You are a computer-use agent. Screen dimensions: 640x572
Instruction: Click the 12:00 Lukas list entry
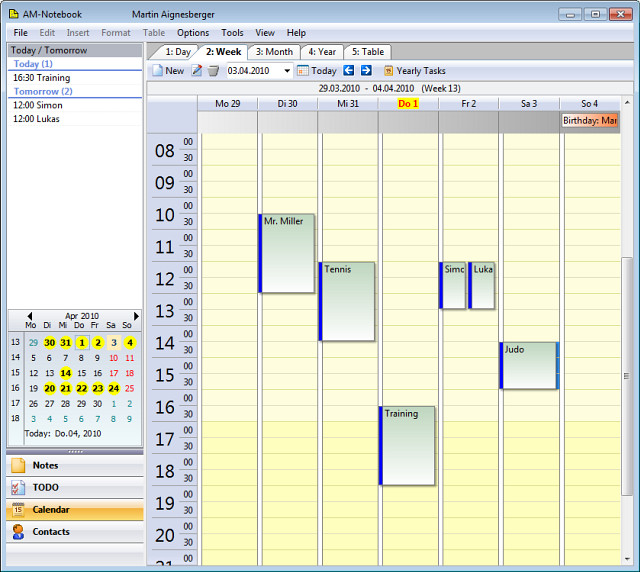pos(75,119)
